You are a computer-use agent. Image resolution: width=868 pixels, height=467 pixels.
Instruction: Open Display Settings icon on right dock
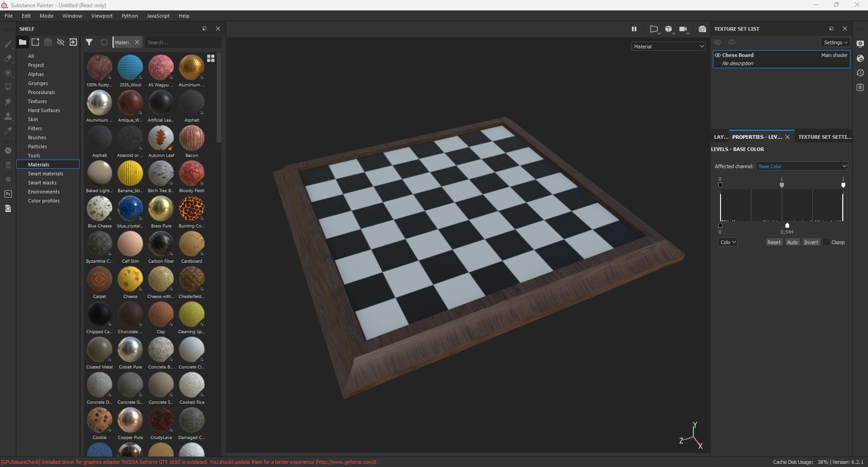point(860,44)
